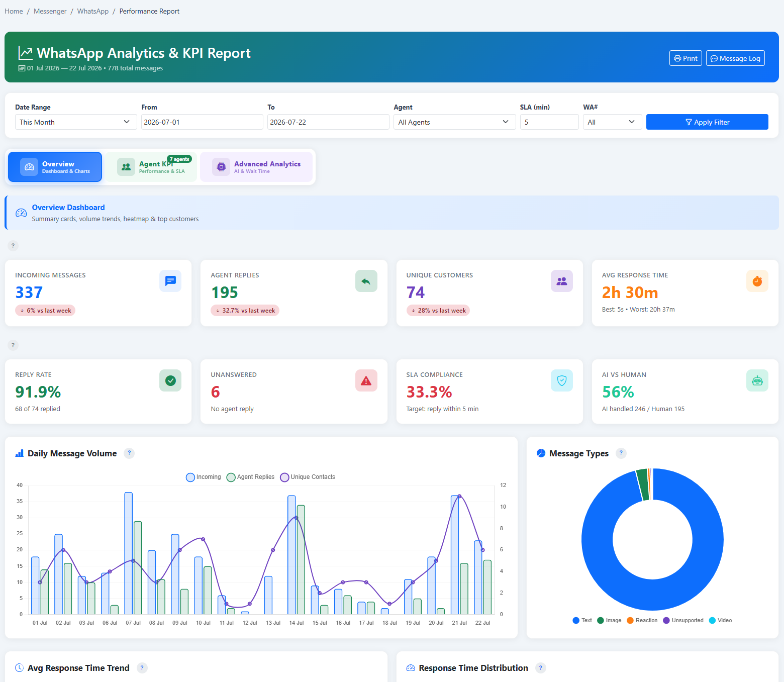
Task: Click the '32.7% vs last week' badge
Action: tap(245, 311)
